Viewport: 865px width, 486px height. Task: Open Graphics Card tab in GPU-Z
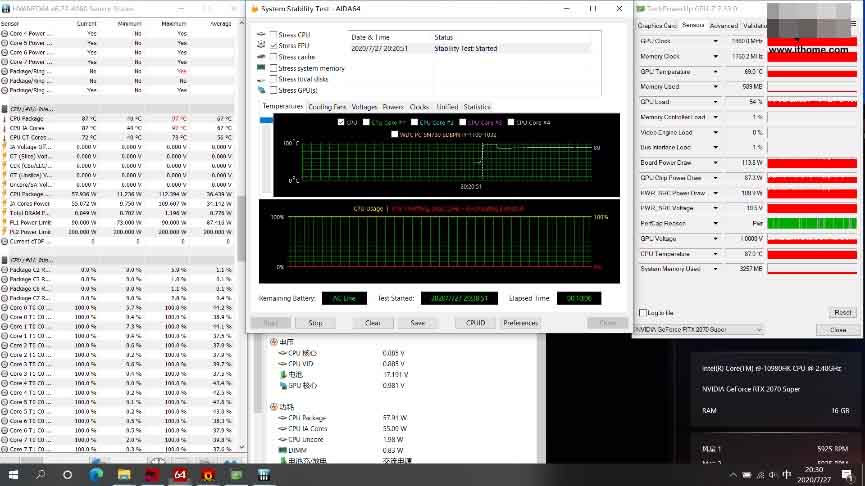pos(656,26)
